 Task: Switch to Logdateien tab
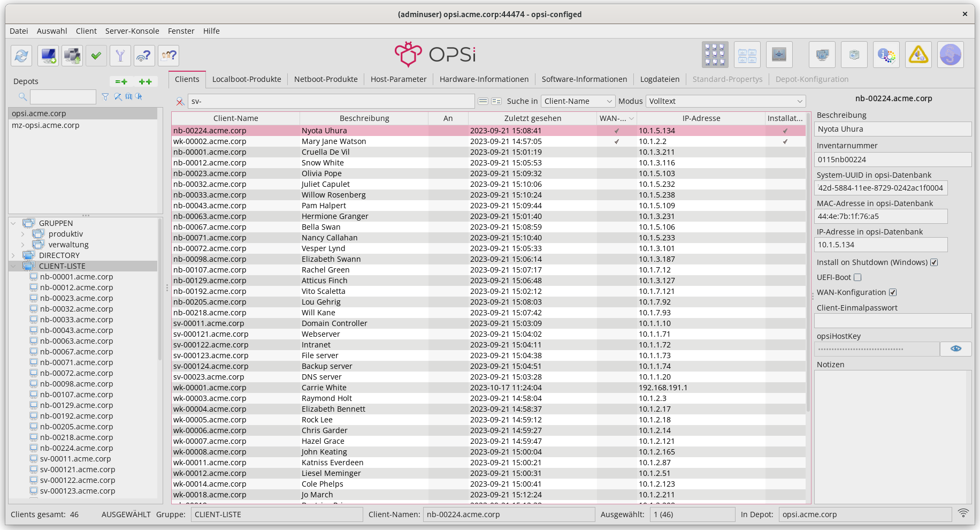point(660,79)
